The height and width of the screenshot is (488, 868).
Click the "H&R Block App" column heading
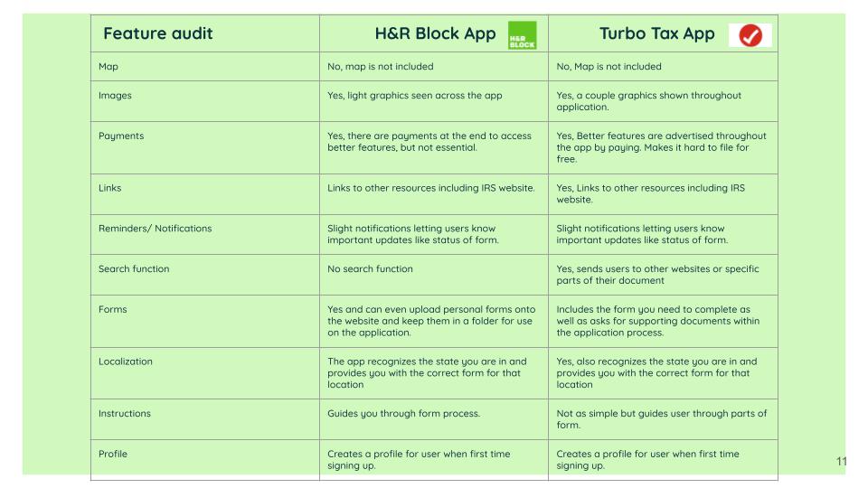(x=435, y=34)
